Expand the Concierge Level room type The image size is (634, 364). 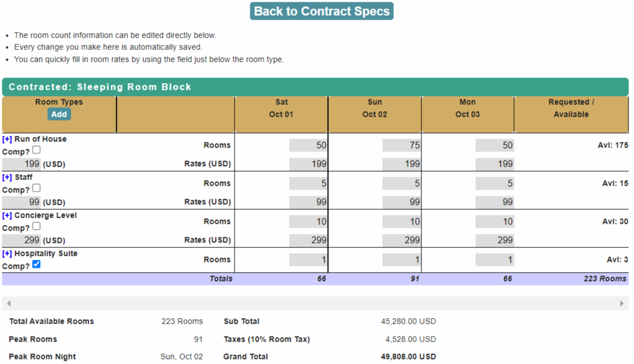8,215
